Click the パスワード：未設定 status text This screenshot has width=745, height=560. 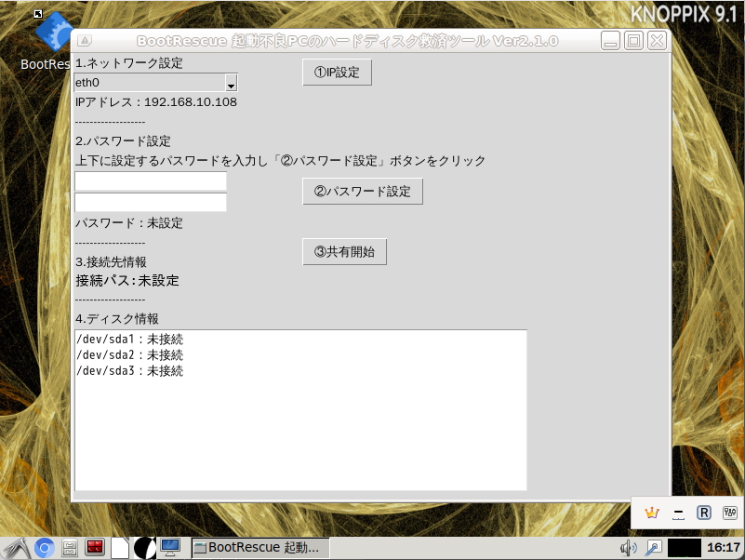[x=128, y=223]
